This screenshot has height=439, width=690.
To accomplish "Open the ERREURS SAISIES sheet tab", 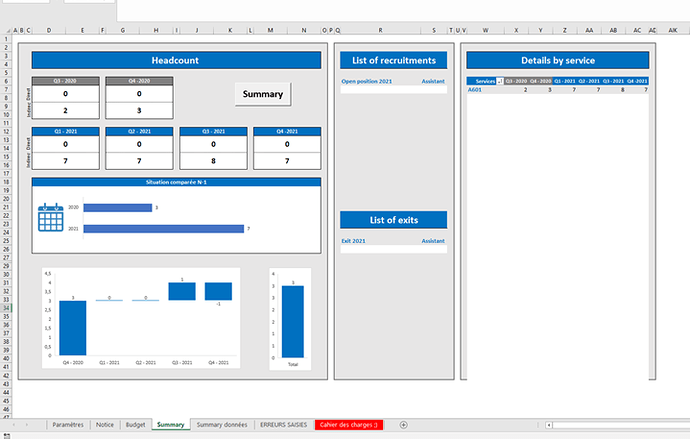I will [x=283, y=424].
